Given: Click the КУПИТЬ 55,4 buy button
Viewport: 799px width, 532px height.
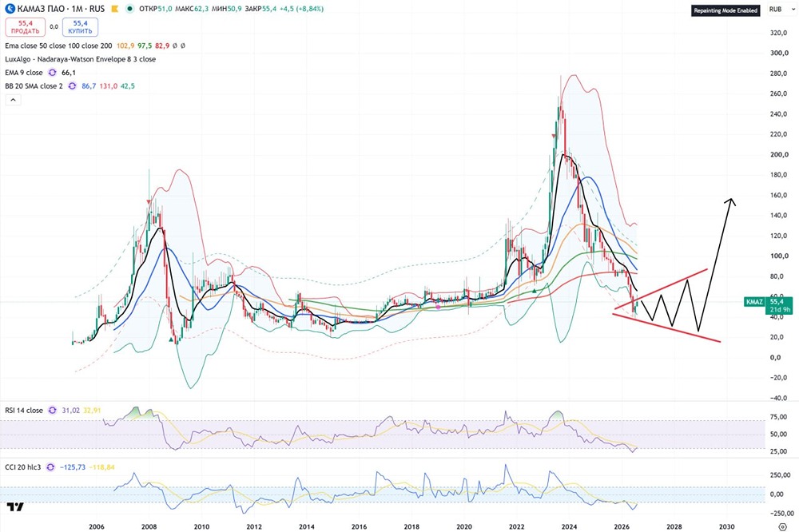Looking at the screenshot, I should pyautogui.click(x=80, y=27).
